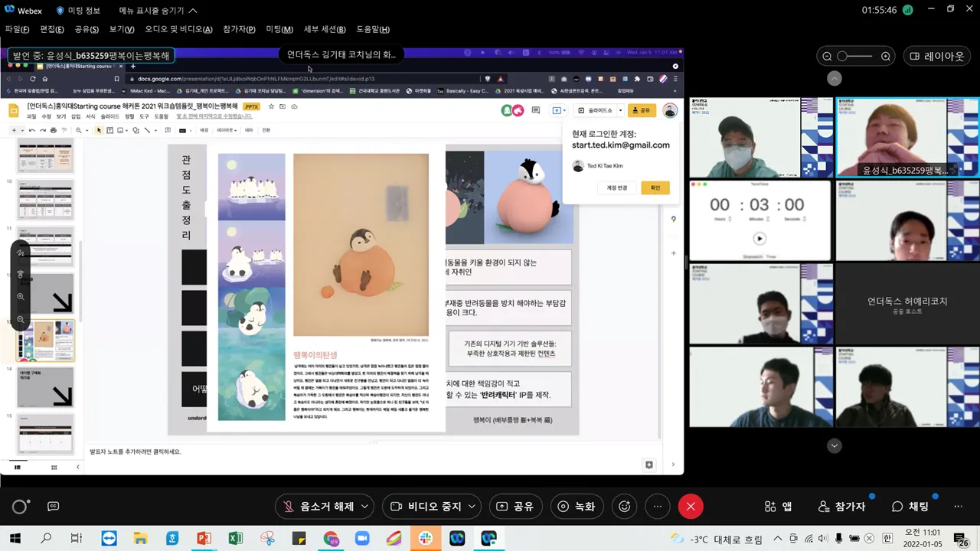Open the 슬라이드쇼 slideshow button in Slides
980x551 pixels.
[x=596, y=110]
